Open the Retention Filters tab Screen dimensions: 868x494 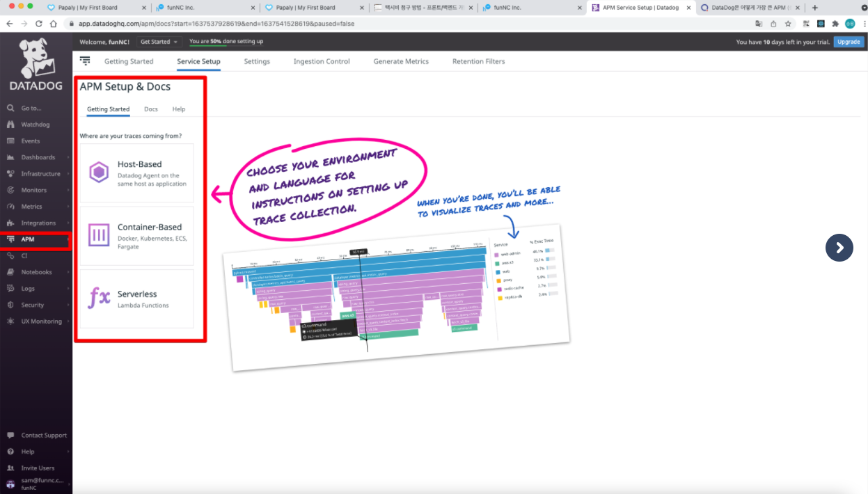point(479,61)
